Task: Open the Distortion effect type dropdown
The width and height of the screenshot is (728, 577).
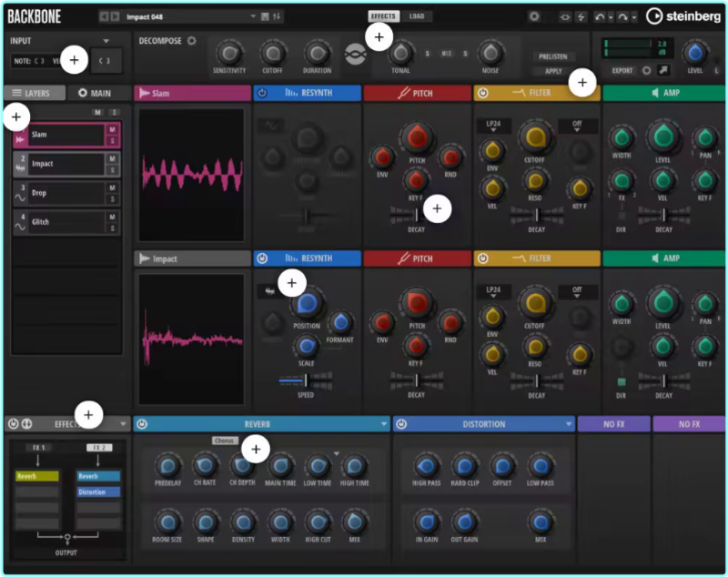Action: click(569, 424)
